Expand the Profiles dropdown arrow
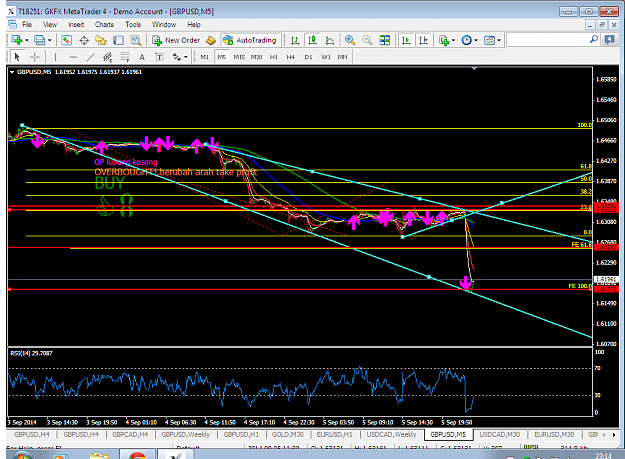This screenshot has width=625, height=459. 49,40
